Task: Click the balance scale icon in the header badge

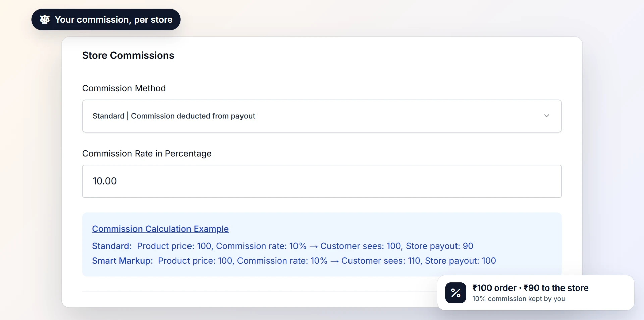Action: [x=45, y=19]
